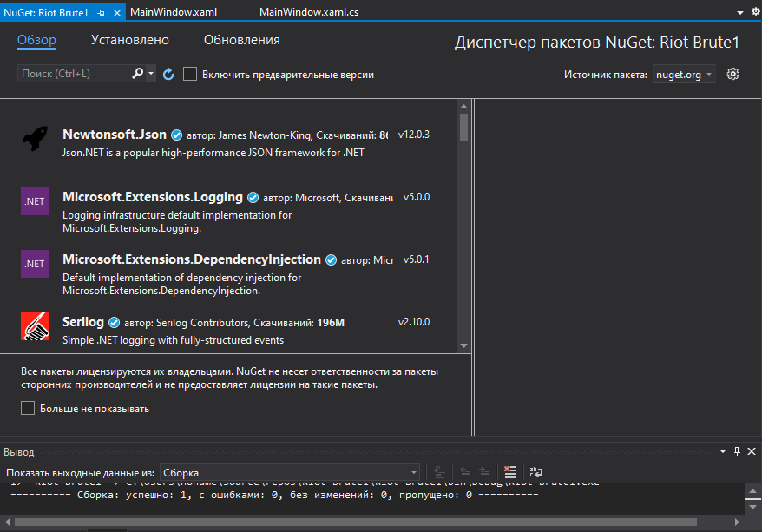Click the search magnifier icon
762x532 pixels.
[137, 74]
